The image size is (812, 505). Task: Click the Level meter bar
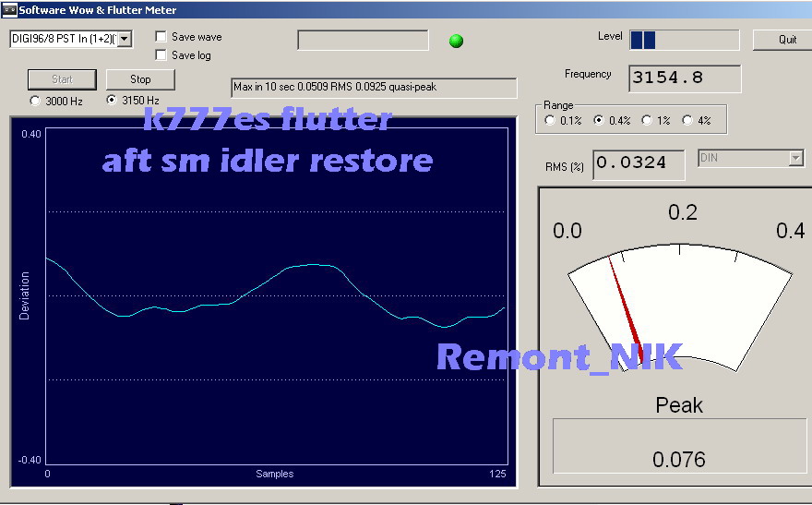pos(684,40)
